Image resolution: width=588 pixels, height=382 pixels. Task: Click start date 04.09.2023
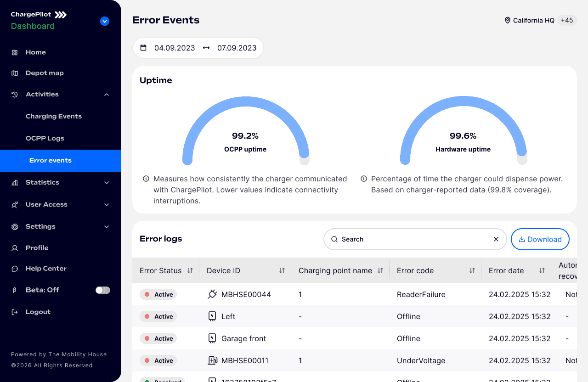[x=175, y=48]
